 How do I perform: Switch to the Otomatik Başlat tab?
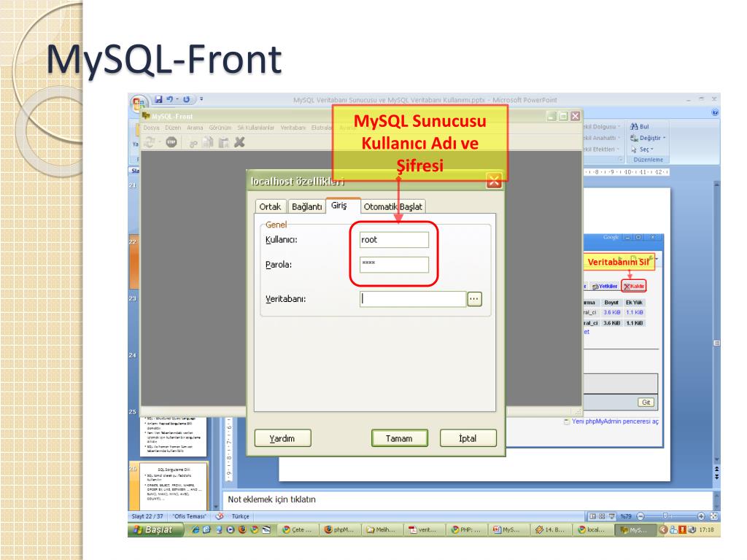pos(393,206)
